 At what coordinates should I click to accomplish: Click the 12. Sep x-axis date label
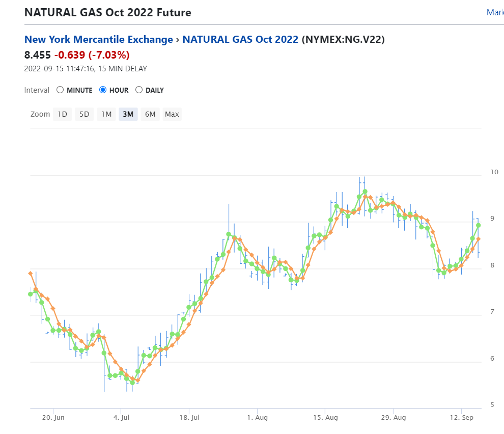coord(461,418)
